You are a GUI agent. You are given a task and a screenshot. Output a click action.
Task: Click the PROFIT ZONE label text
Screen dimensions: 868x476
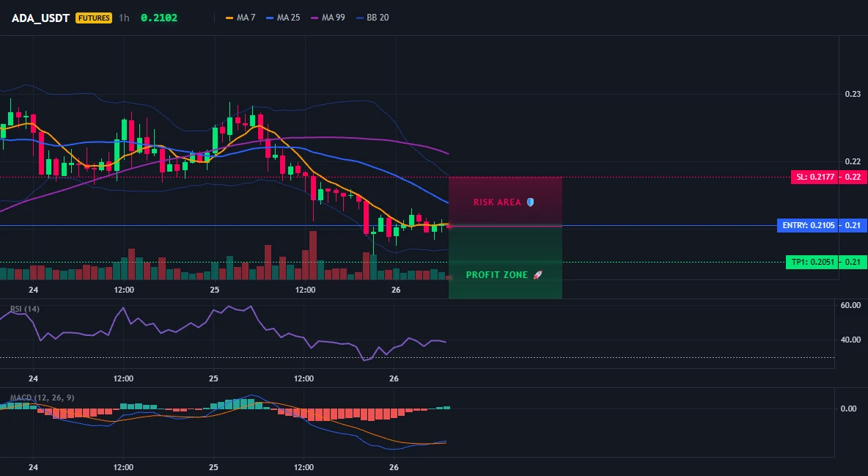[496, 275]
